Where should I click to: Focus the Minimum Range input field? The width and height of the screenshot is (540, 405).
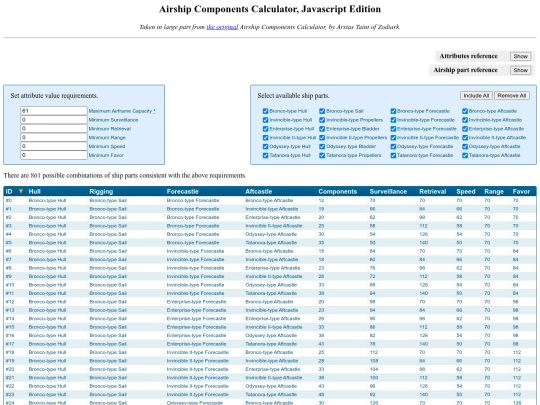click(54, 137)
